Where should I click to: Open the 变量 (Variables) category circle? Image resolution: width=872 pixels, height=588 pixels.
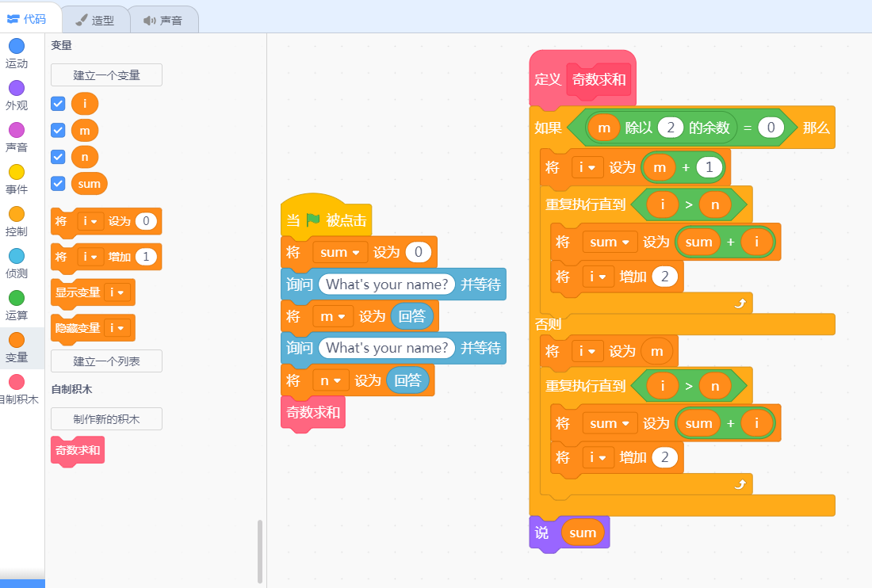(x=17, y=340)
